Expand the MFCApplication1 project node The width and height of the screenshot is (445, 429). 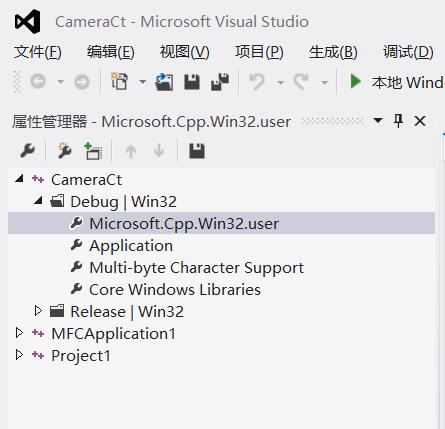[x=19, y=333]
